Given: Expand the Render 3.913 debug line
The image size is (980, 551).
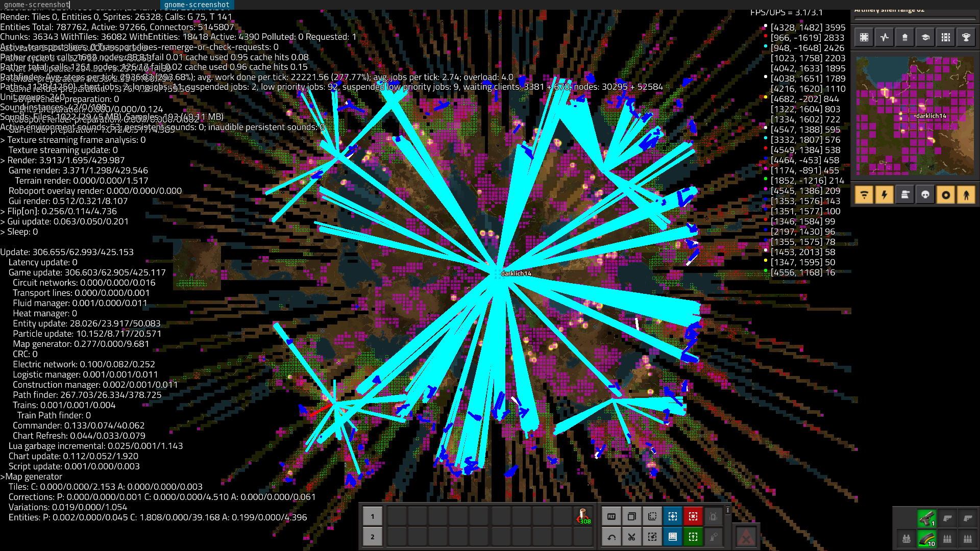Looking at the screenshot, I should (61, 160).
